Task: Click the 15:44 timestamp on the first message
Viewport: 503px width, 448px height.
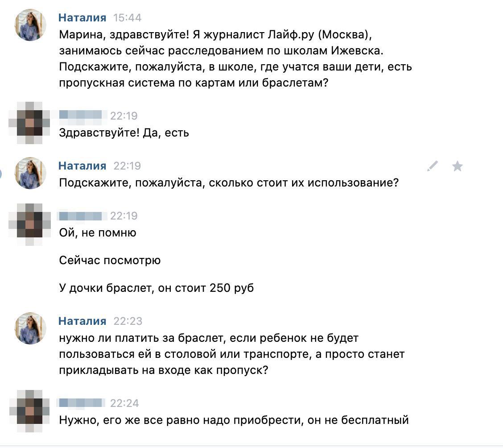Action: point(128,18)
